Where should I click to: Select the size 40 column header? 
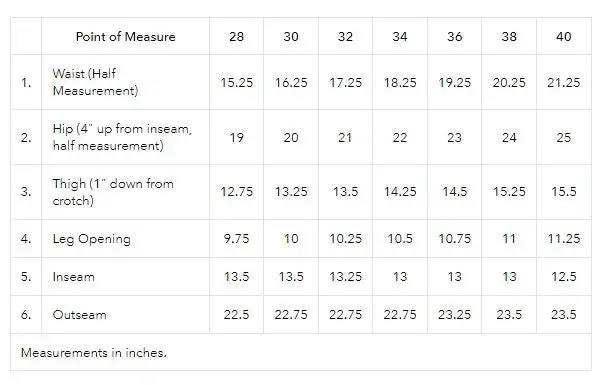click(563, 37)
